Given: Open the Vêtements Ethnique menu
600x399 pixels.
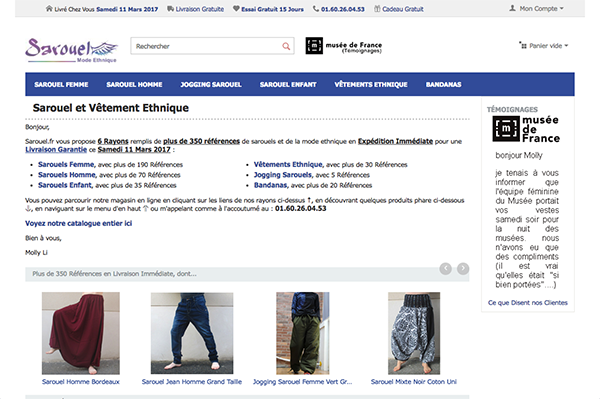Looking at the screenshot, I should point(371,85).
